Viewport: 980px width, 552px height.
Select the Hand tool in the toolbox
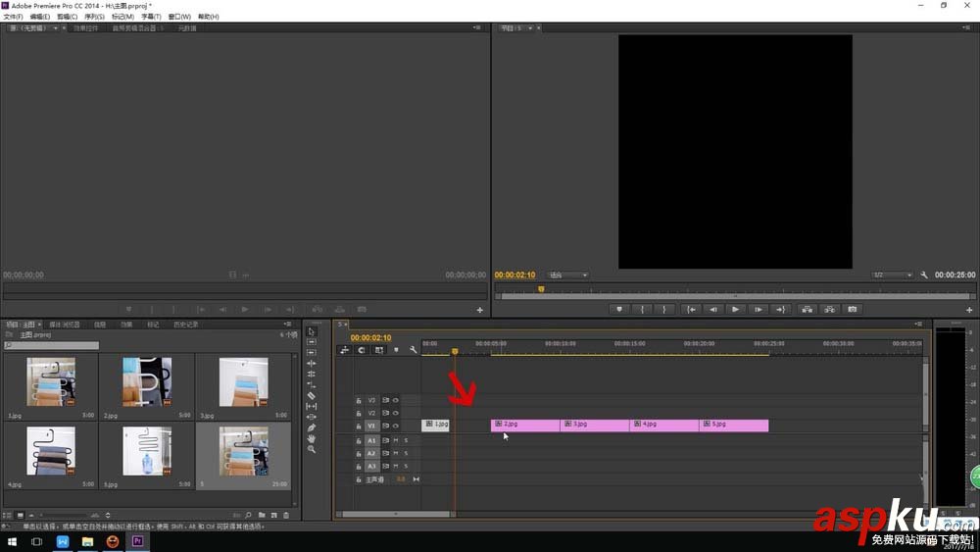pos(312,438)
